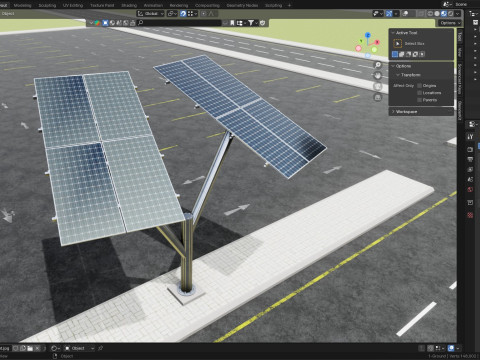Toggle the camera view button
The image size is (480, 360).
point(378,86)
